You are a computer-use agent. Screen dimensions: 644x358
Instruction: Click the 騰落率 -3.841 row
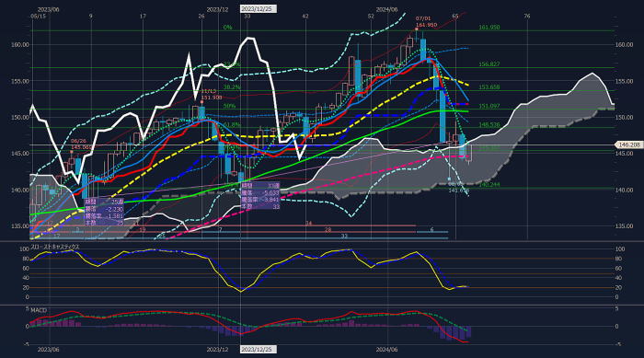[260, 200]
